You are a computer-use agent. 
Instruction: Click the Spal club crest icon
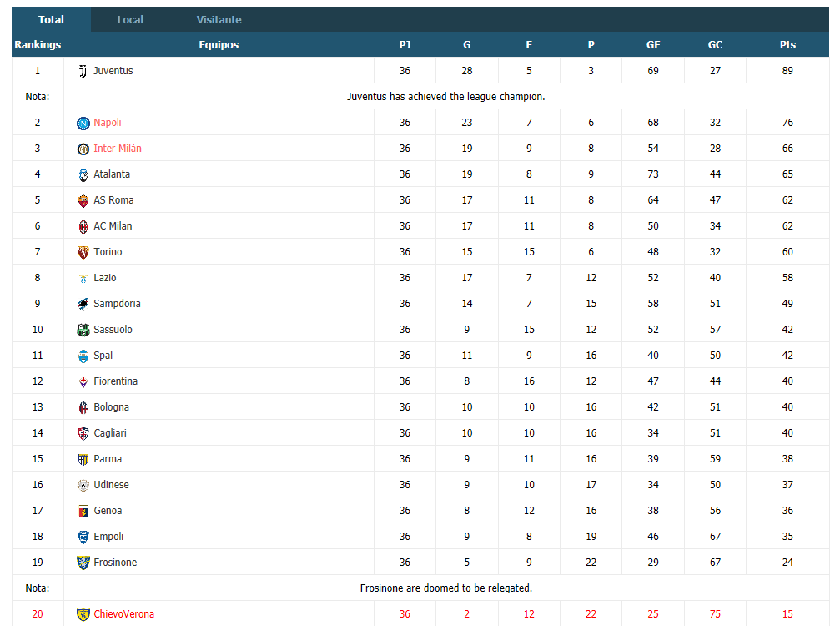(x=83, y=356)
